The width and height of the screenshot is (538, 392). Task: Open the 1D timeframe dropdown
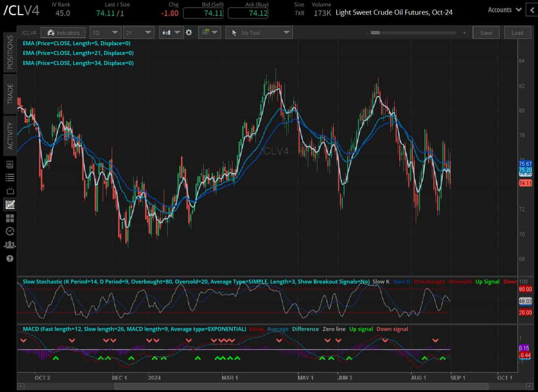click(105, 32)
